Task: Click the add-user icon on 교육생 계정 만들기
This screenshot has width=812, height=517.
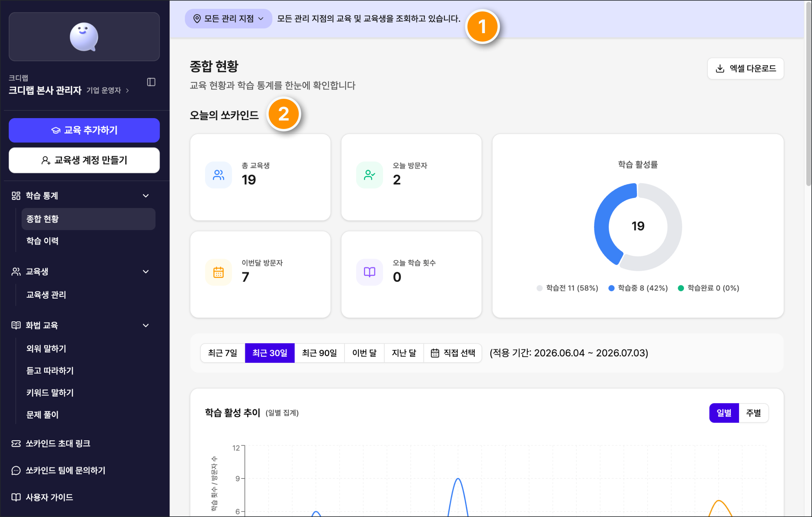Action: (46, 160)
